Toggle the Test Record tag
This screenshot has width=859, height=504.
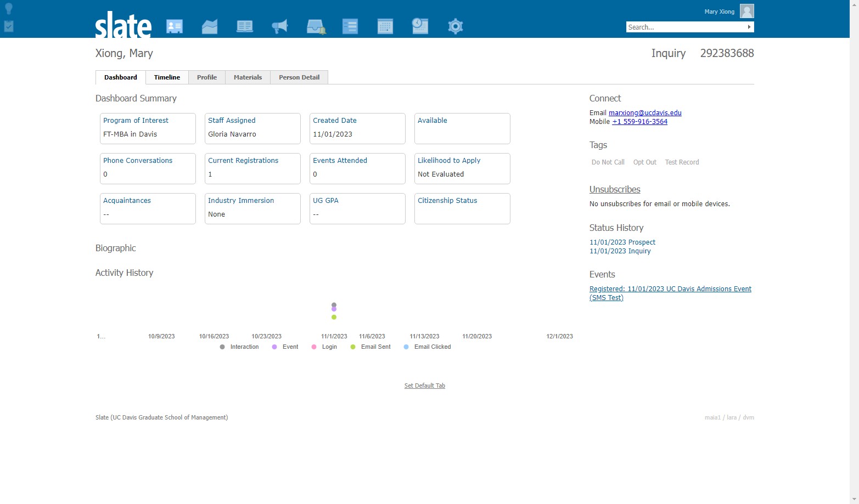tap(682, 162)
